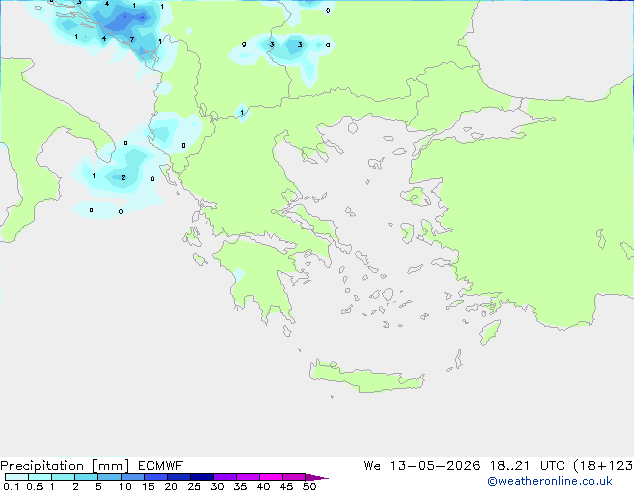Click the 0.5–1 mm legend color swatch
Viewport: 634px width, 490px height.
pyautogui.click(x=40, y=477)
